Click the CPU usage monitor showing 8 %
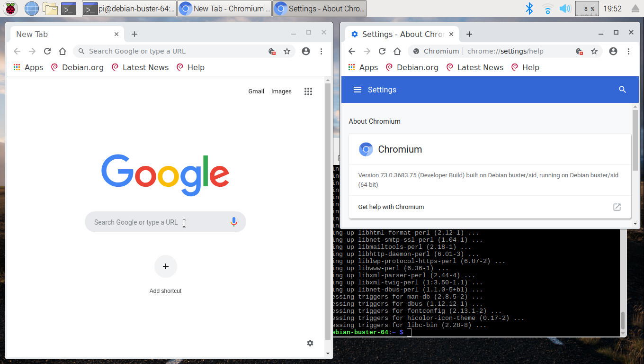The width and height of the screenshot is (644, 364). coord(587,9)
